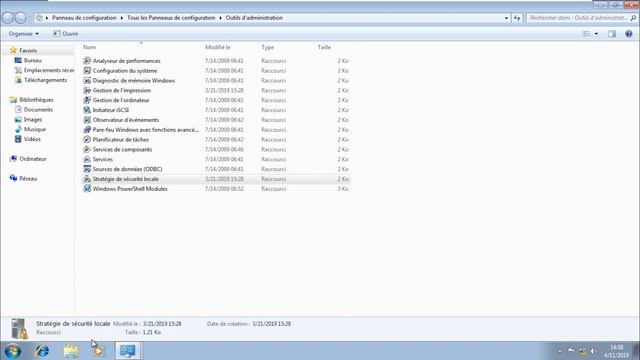Click the Action Center flag tray icon
Image resolution: width=640 pixels, height=360 pixels.
(571, 351)
